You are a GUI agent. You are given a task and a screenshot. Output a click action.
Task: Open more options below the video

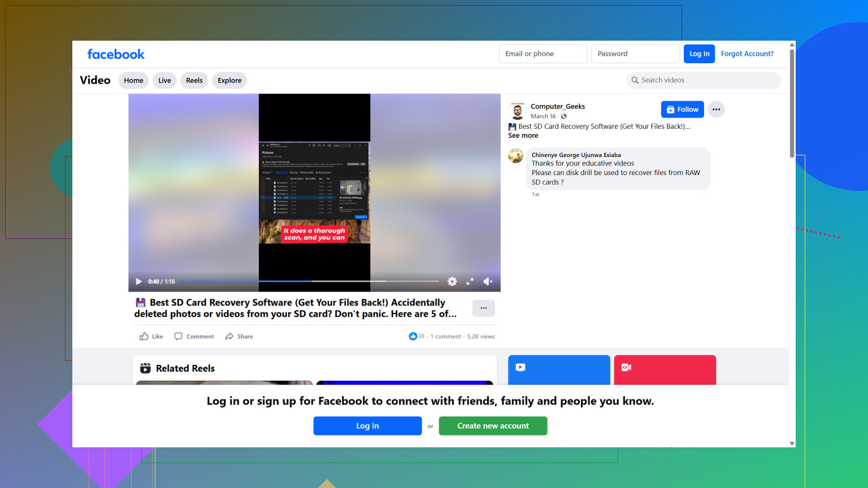484,308
